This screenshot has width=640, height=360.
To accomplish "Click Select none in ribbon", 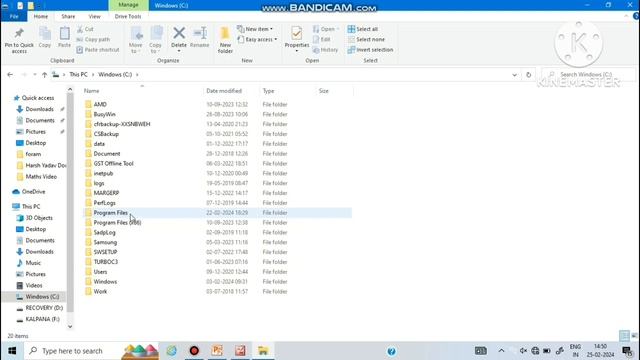I will pos(366,40).
